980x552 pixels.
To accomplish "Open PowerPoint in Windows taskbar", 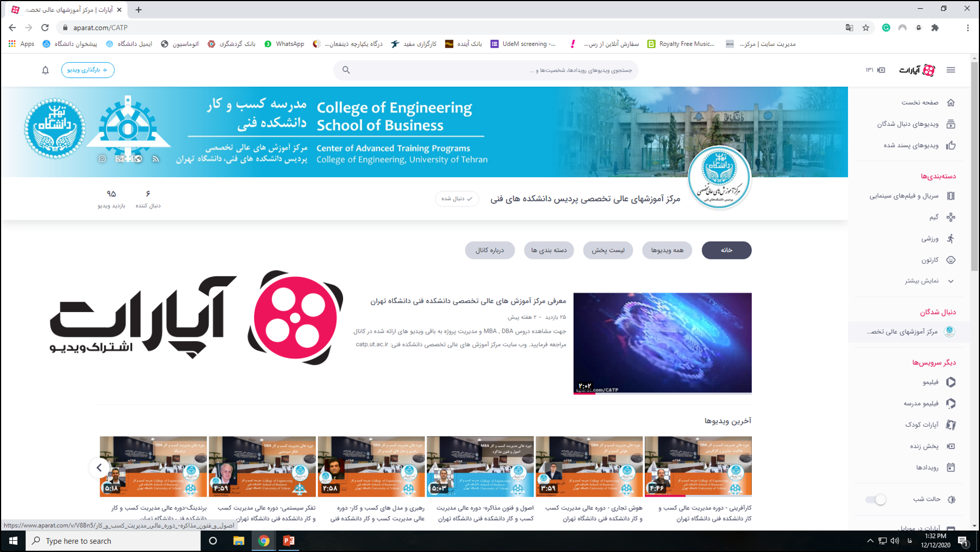I will click(289, 541).
